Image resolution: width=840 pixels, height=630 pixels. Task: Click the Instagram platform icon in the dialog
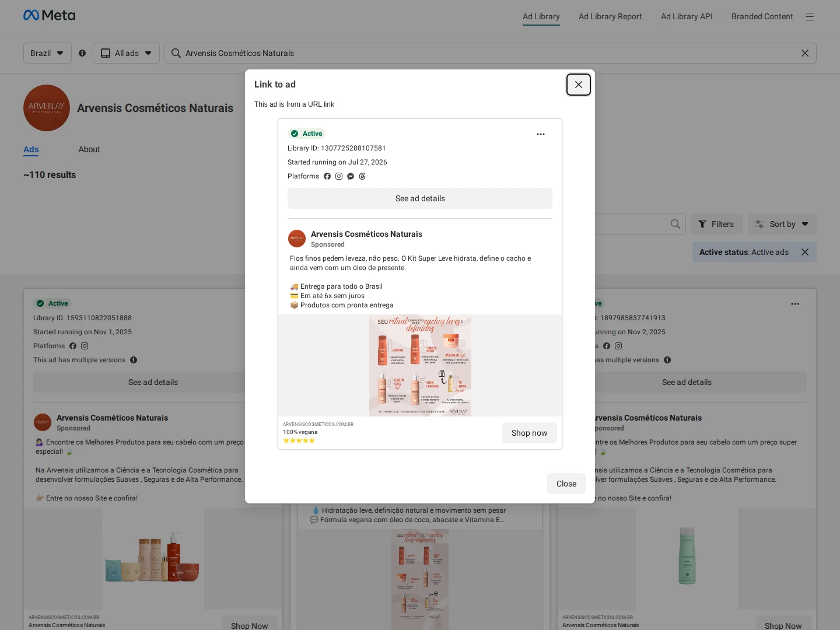pyautogui.click(x=339, y=176)
